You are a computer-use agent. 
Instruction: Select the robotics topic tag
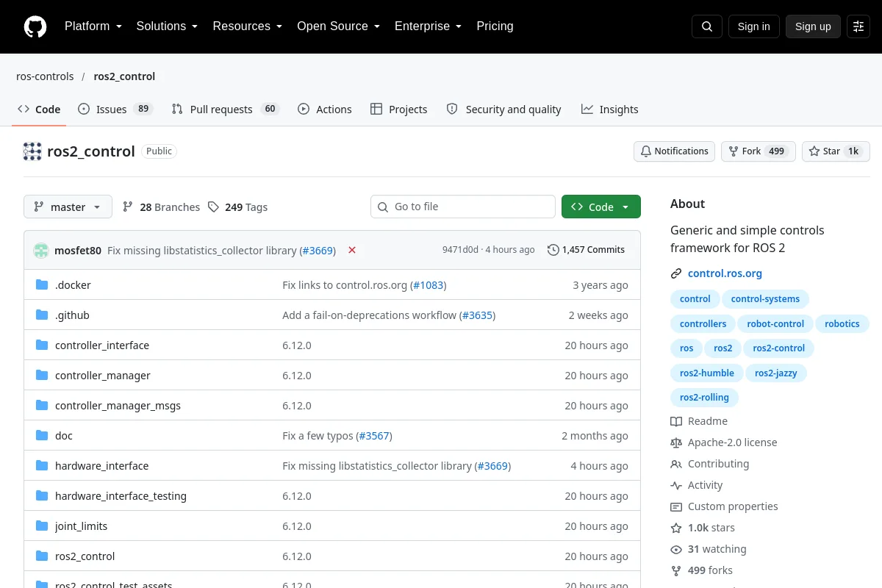coord(842,323)
